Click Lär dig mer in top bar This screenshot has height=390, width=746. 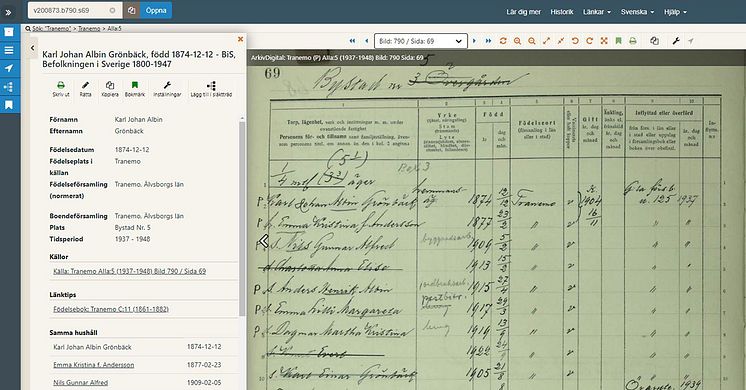(x=523, y=12)
